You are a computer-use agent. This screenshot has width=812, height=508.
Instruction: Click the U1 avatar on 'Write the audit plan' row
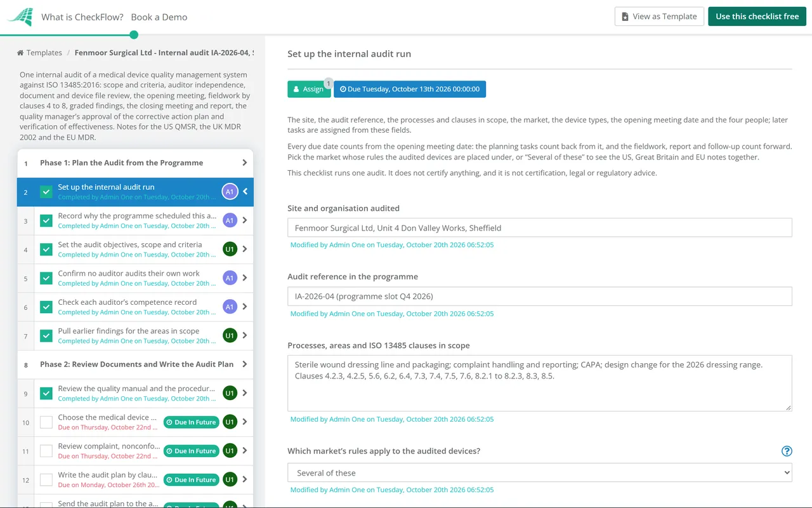pyautogui.click(x=230, y=479)
